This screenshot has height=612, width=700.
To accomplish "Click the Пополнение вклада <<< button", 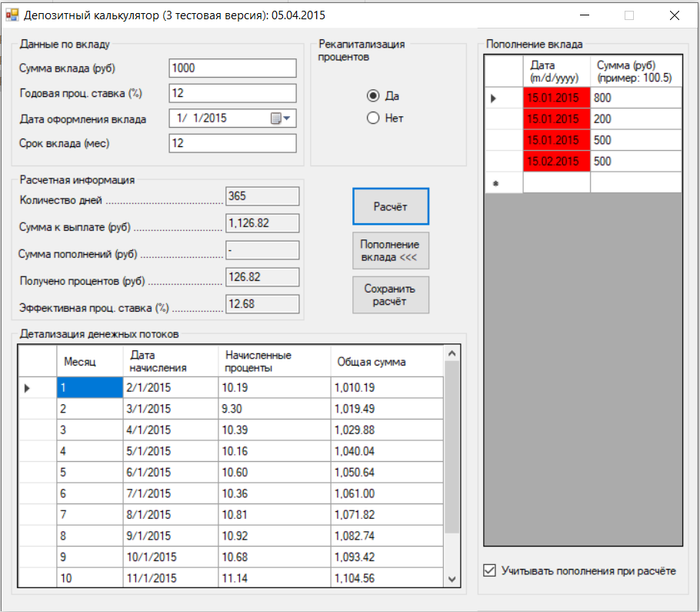I will [x=390, y=250].
